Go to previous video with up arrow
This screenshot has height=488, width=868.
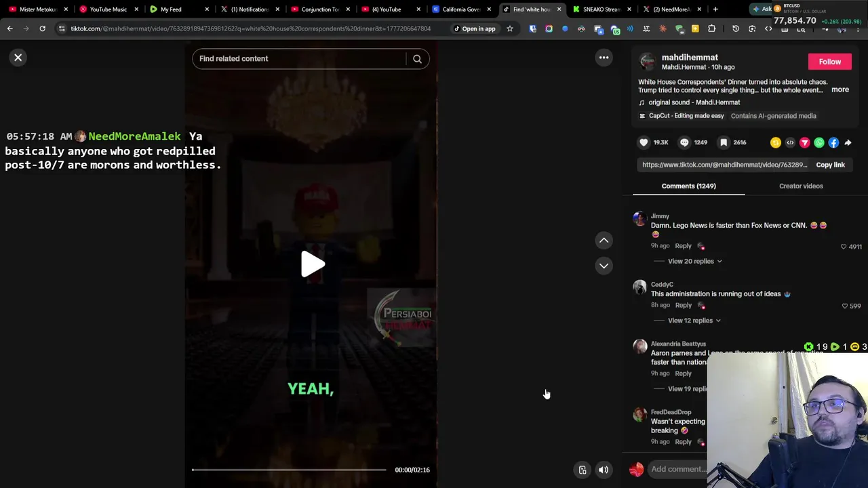(x=604, y=241)
